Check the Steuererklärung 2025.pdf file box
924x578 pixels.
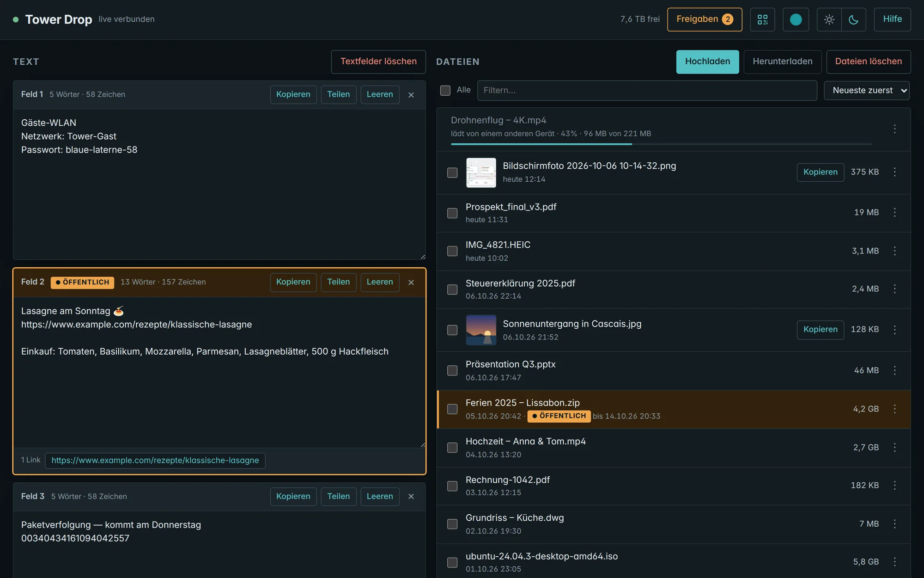[452, 289]
